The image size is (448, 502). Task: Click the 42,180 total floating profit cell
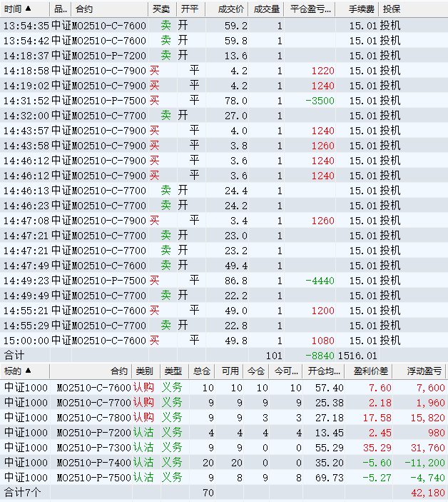click(427, 493)
